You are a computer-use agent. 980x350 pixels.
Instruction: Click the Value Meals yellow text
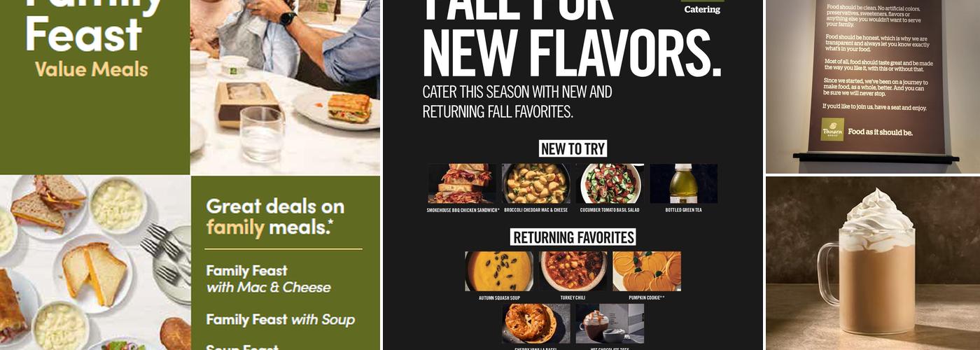point(91,69)
